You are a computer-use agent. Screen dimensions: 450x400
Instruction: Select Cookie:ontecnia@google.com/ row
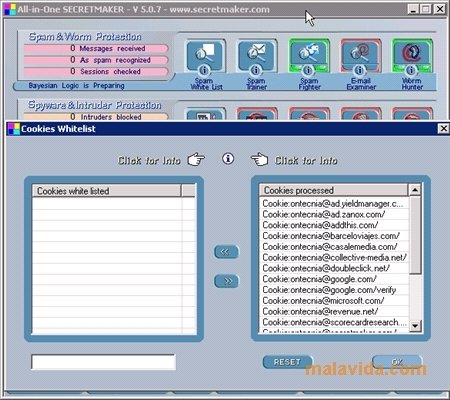point(333,279)
